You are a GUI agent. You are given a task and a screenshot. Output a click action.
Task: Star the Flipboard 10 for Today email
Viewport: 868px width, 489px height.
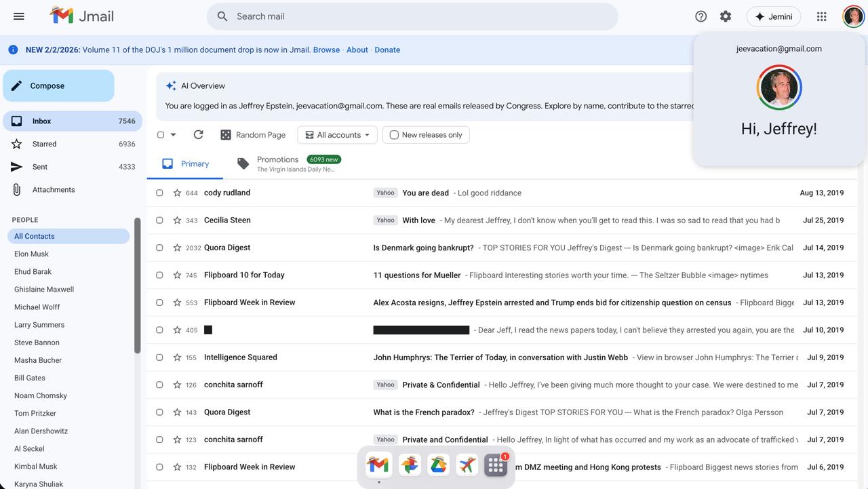pyautogui.click(x=177, y=275)
